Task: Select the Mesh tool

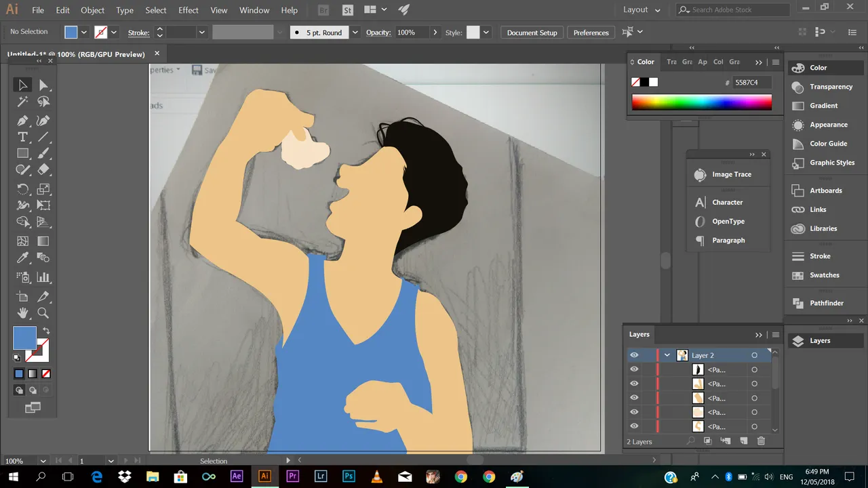Action: click(x=22, y=241)
